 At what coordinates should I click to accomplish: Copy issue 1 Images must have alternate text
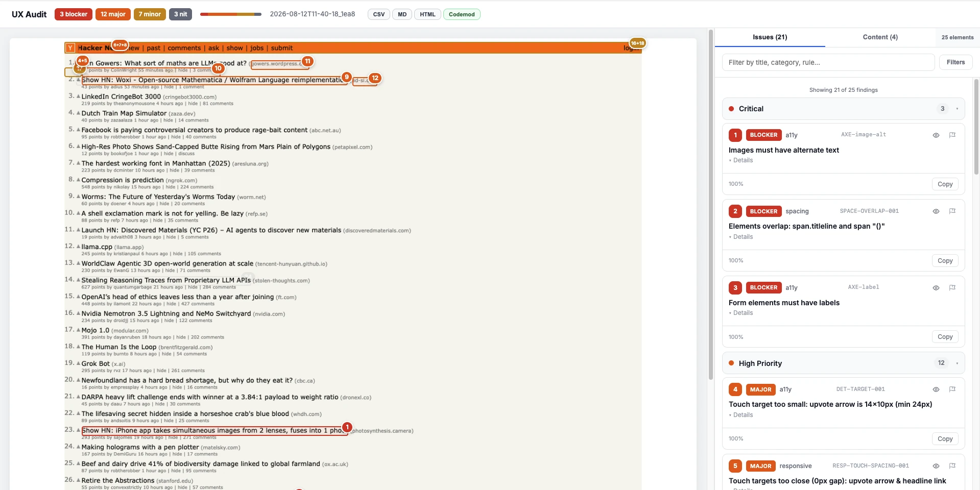(x=945, y=184)
